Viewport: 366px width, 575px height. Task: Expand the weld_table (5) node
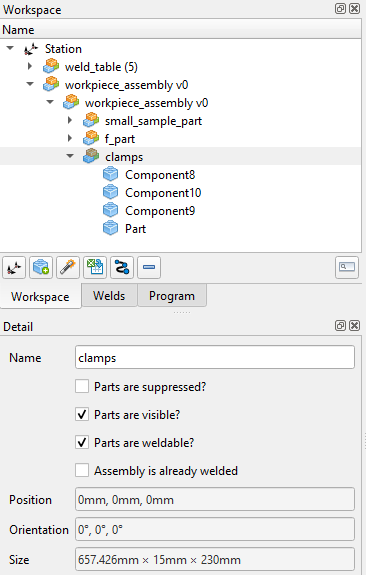tap(30, 66)
